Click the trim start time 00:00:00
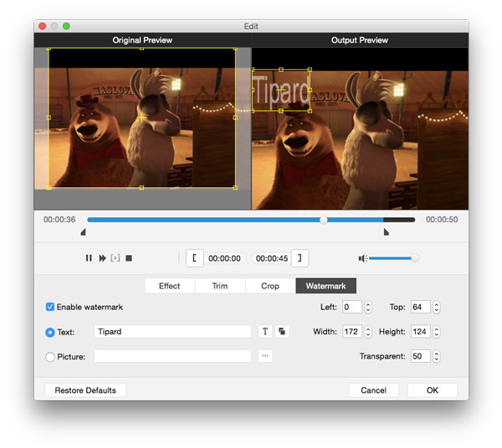This screenshot has height=448, width=502. pyautogui.click(x=224, y=258)
